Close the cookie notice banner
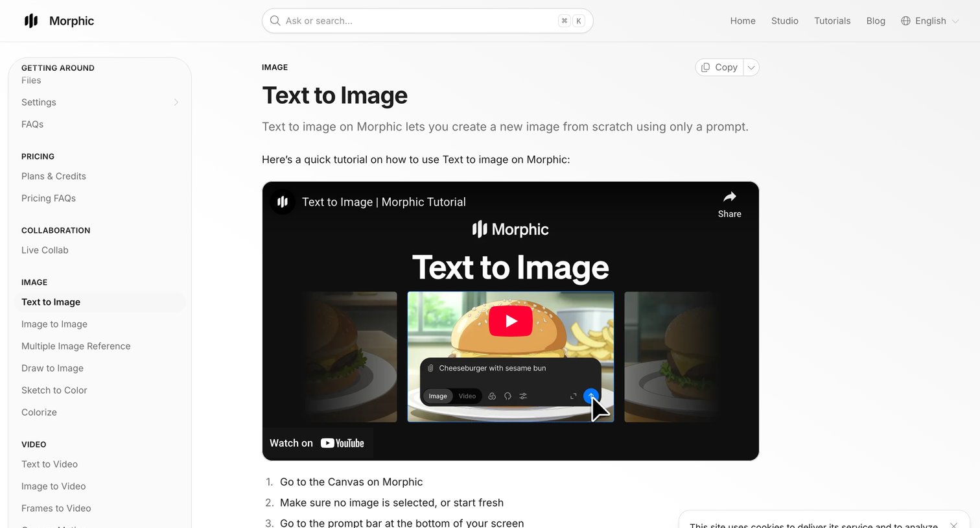The height and width of the screenshot is (528, 980). point(953,525)
